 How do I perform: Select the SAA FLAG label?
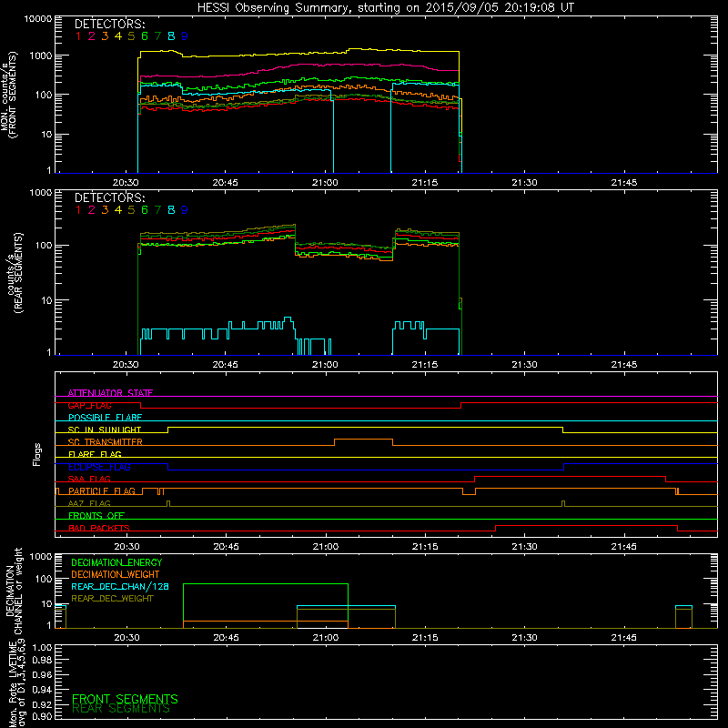pyautogui.click(x=89, y=479)
